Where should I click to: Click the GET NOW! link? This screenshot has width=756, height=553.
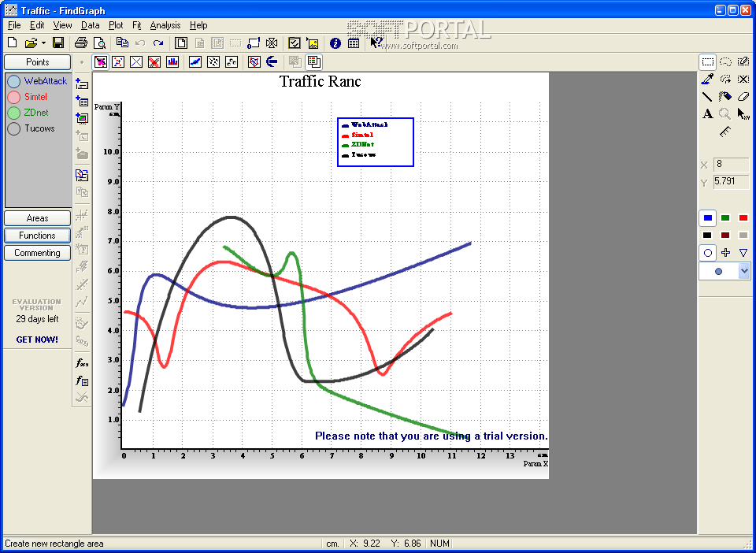click(x=37, y=340)
